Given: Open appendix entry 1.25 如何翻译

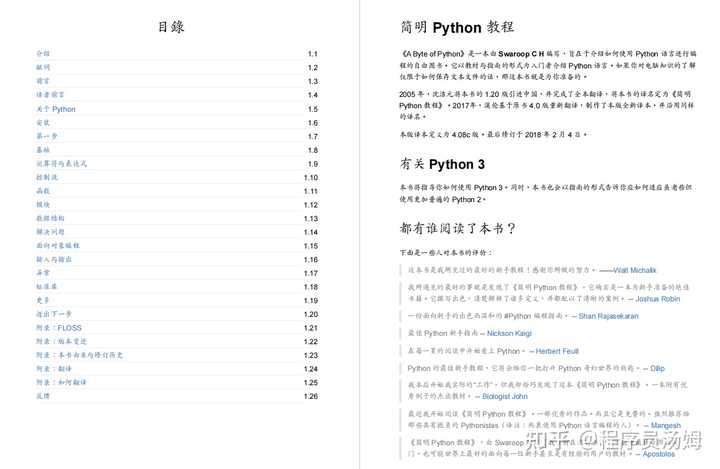Looking at the screenshot, I should tap(61, 382).
